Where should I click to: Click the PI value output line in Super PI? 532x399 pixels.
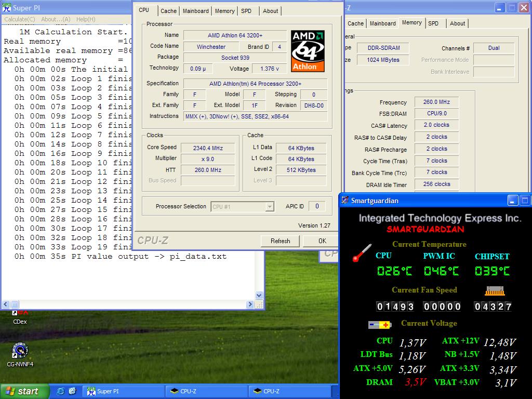[121, 256]
